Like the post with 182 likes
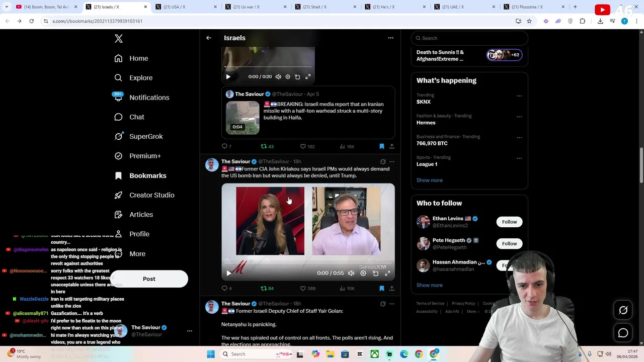This screenshot has height=362, width=644. point(307,146)
